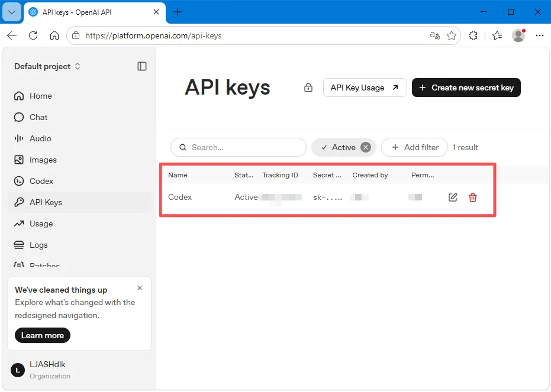Toggle the Active status filter

point(339,147)
